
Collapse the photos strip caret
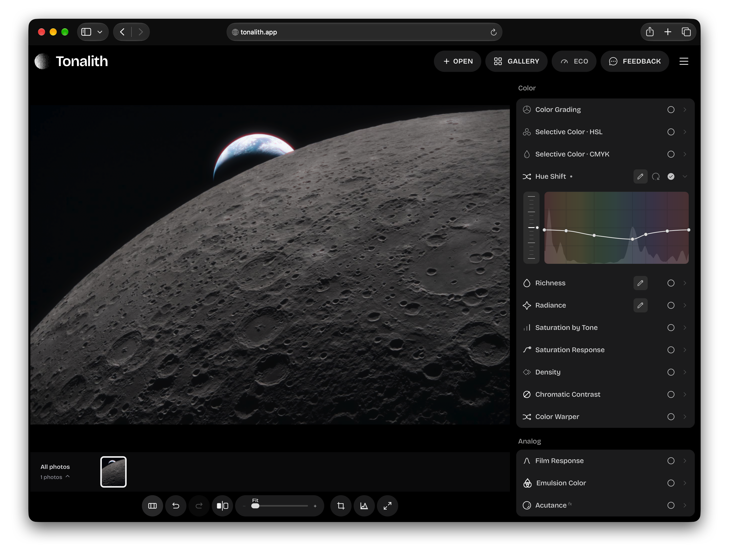click(68, 476)
